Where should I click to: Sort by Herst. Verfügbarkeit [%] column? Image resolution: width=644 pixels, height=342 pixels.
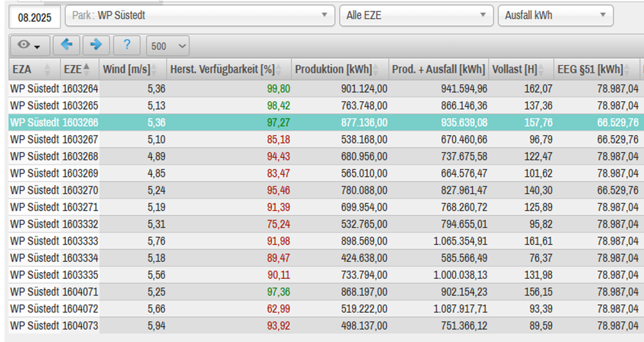pyautogui.click(x=229, y=69)
